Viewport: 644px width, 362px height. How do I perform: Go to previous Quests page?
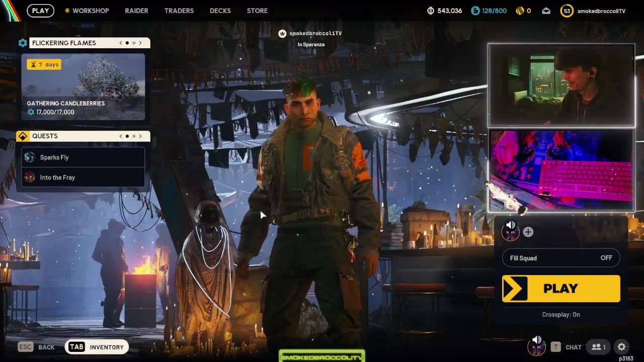pos(121,136)
